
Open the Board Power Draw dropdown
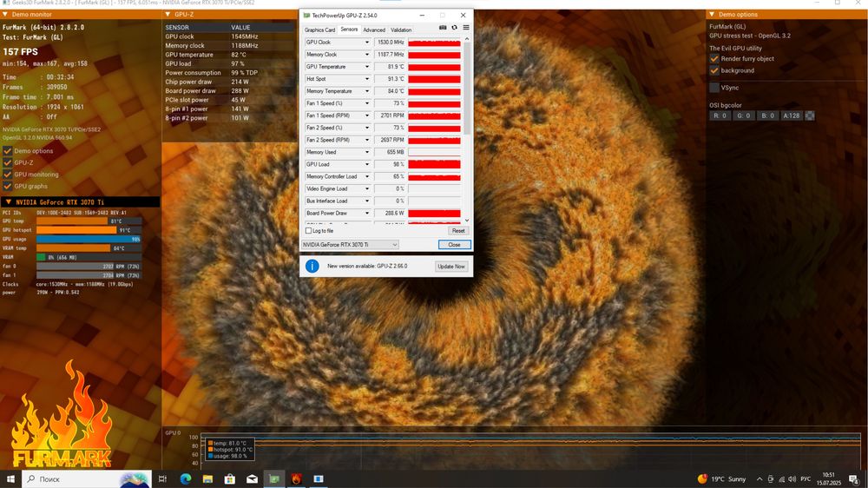pos(366,213)
